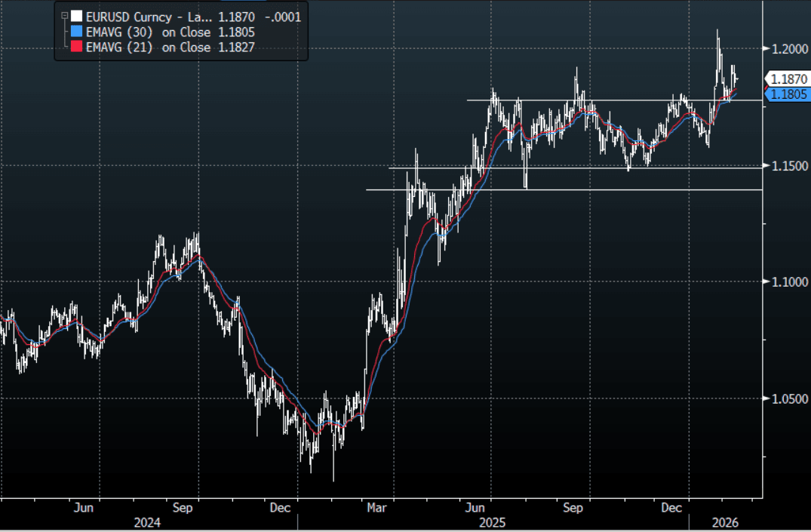Click the blue EMAVG (30) color swatch
The width and height of the screenshot is (811, 532).
[76, 32]
